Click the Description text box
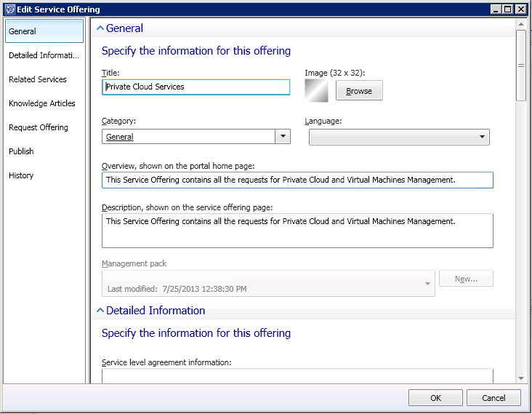Screen dimensions: 532x414 [297, 231]
